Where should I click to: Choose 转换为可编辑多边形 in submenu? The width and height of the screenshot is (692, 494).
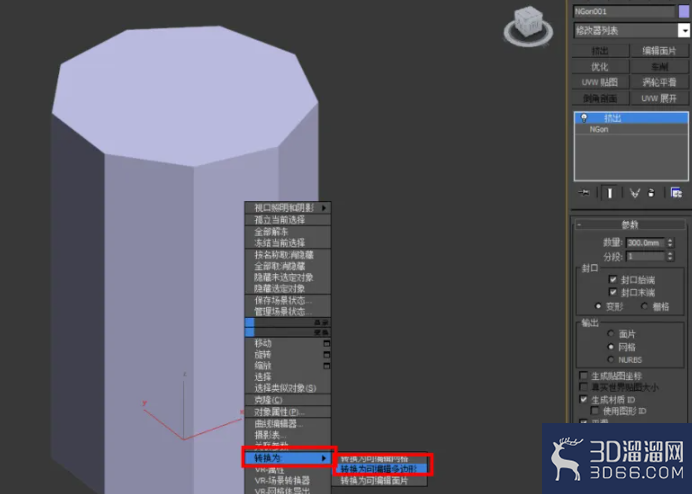(x=380, y=469)
